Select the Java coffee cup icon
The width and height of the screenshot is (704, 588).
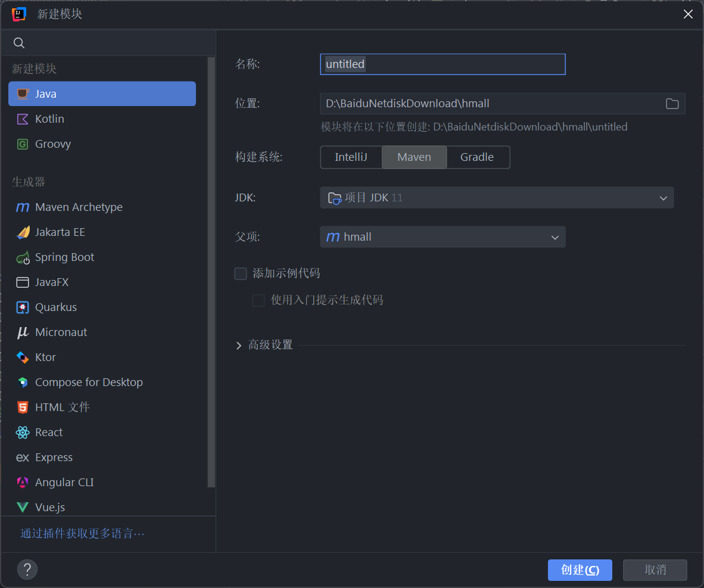click(x=23, y=94)
